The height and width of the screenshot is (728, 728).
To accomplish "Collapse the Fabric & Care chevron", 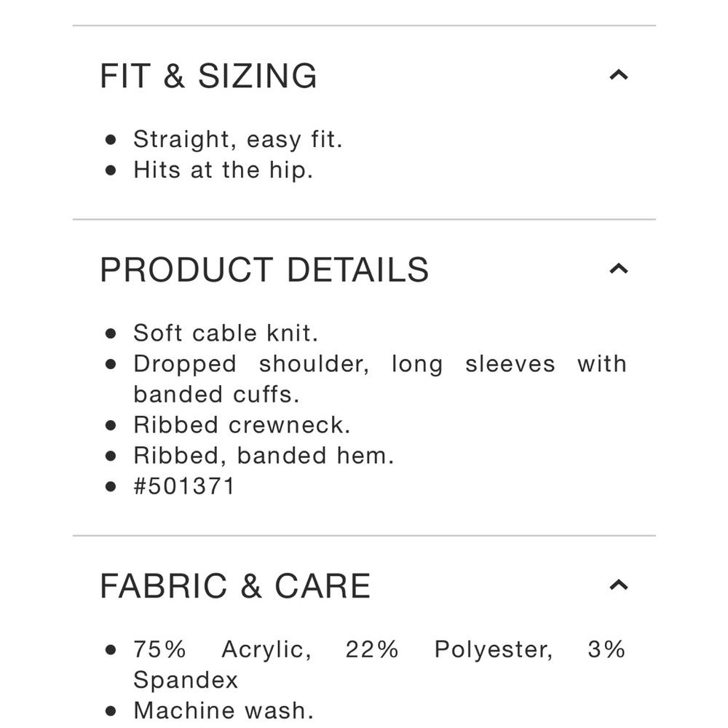I will (618, 585).
